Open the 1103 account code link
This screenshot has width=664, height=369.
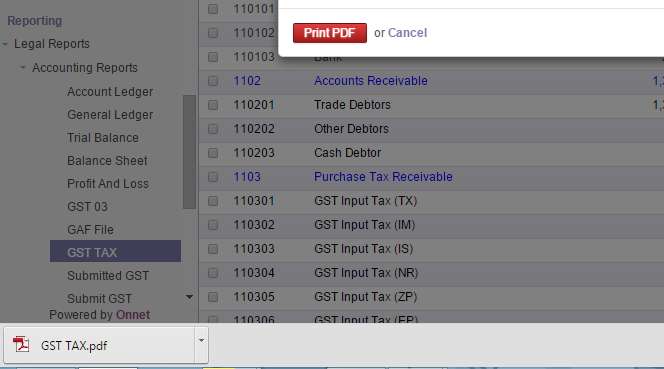(247, 177)
